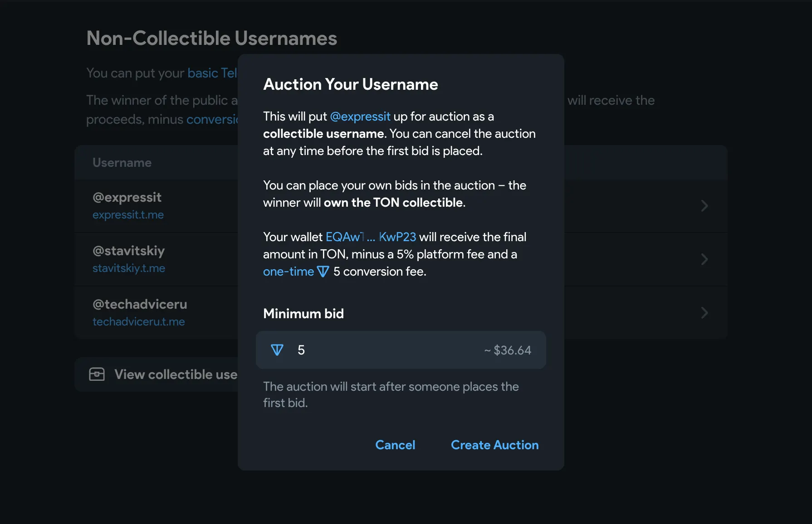The width and height of the screenshot is (812, 524).
Task: Expand the @techadviceru row chevron
Action: pyautogui.click(x=704, y=313)
